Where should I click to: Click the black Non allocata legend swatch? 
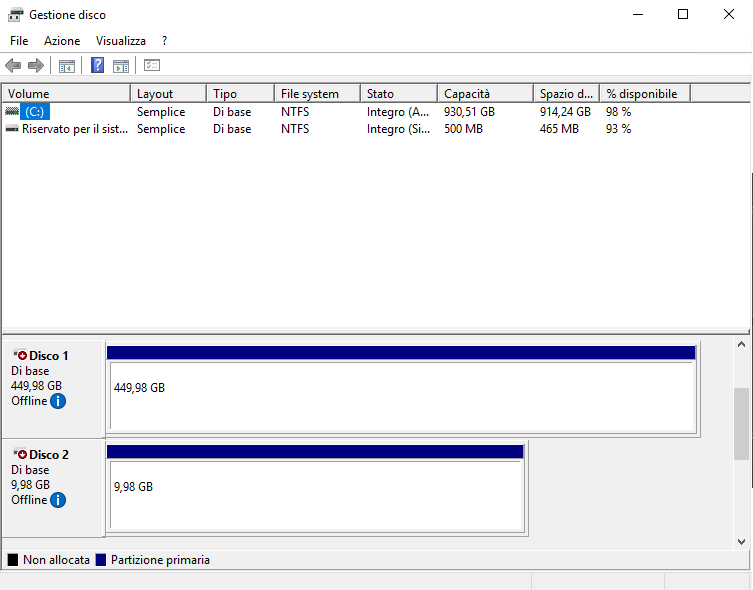coord(13,560)
